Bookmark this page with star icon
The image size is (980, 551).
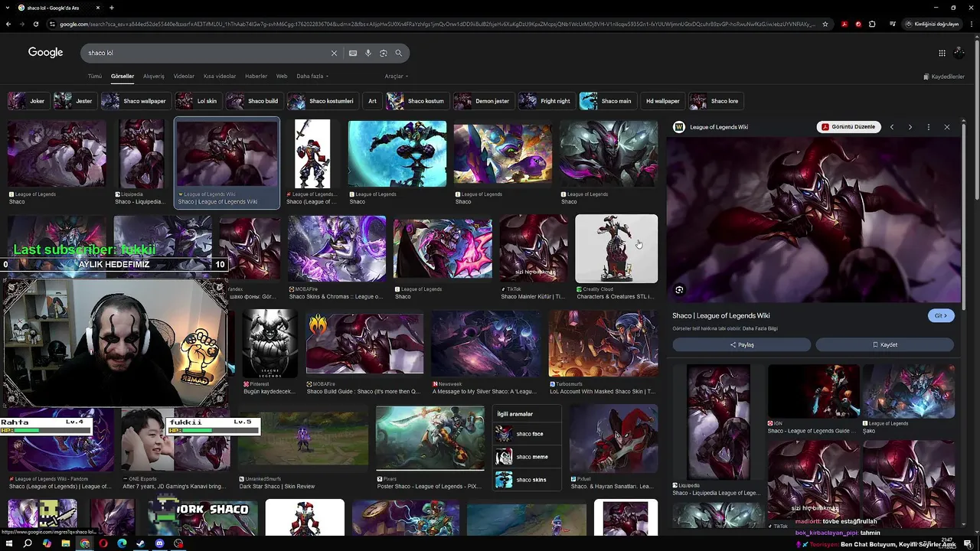click(825, 24)
